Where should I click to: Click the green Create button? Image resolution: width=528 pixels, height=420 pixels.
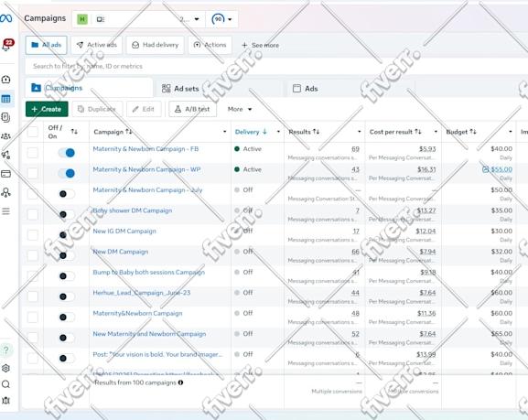click(x=47, y=109)
